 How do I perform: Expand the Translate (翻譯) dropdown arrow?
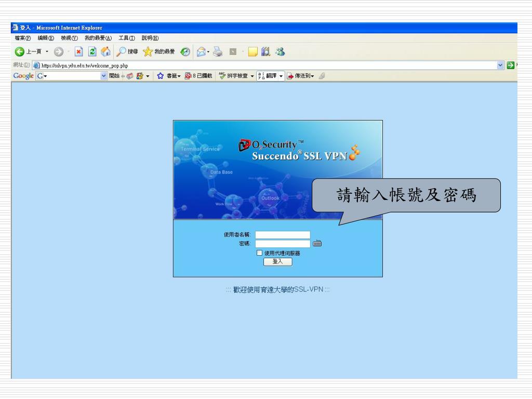coord(281,76)
